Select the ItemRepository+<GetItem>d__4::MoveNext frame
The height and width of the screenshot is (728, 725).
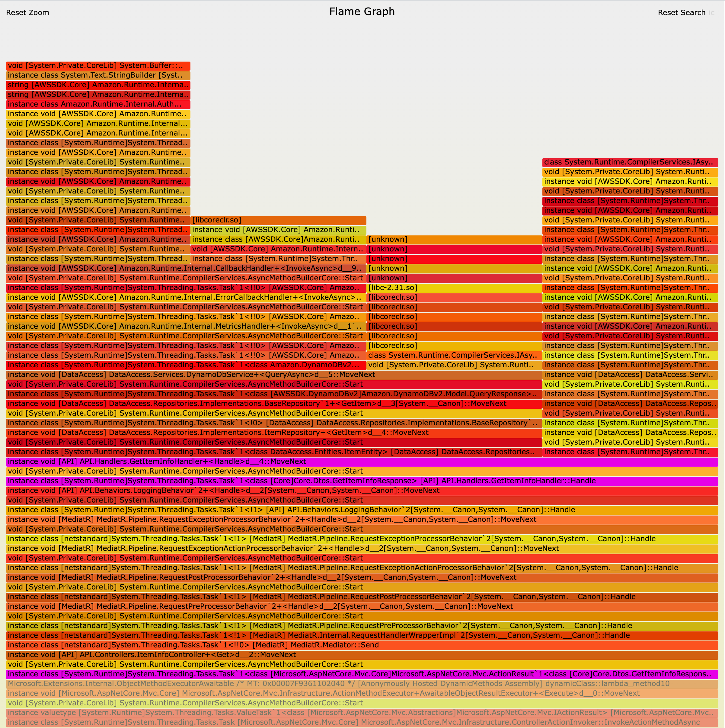274,433
